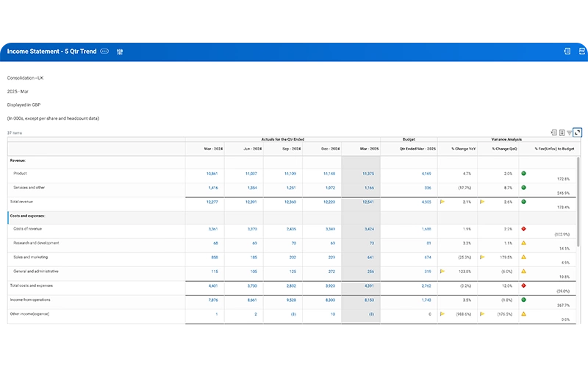Click green status indicator for Product row
Screen dimensions: 588x368
(523, 174)
